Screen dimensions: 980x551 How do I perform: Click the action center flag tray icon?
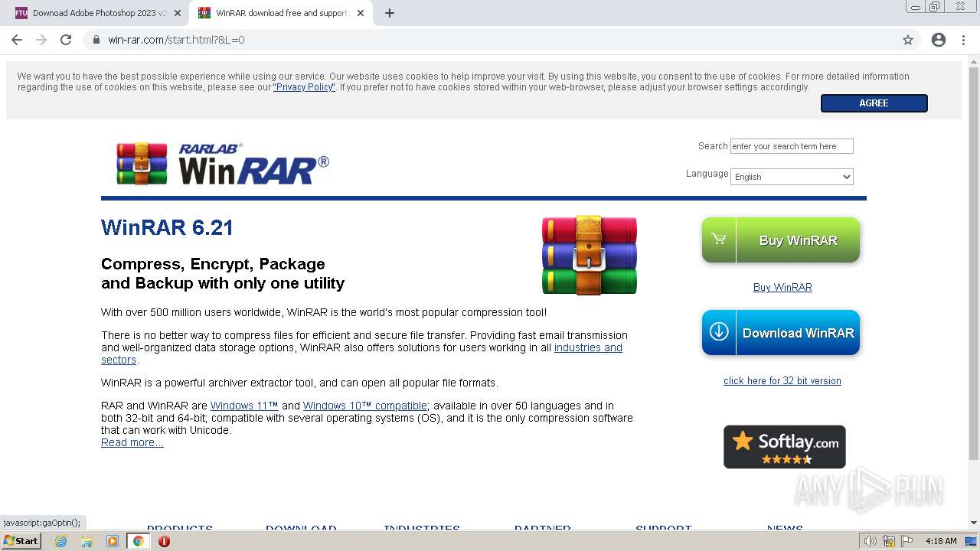click(906, 541)
